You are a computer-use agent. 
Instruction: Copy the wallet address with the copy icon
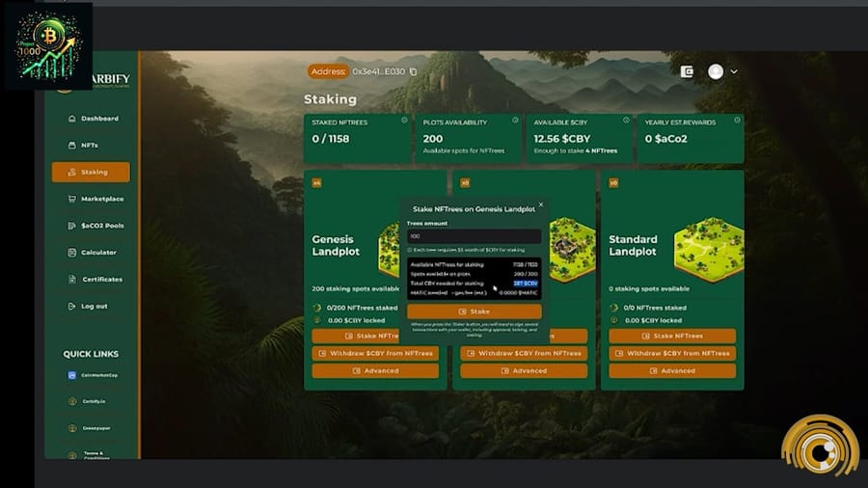pos(414,71)
